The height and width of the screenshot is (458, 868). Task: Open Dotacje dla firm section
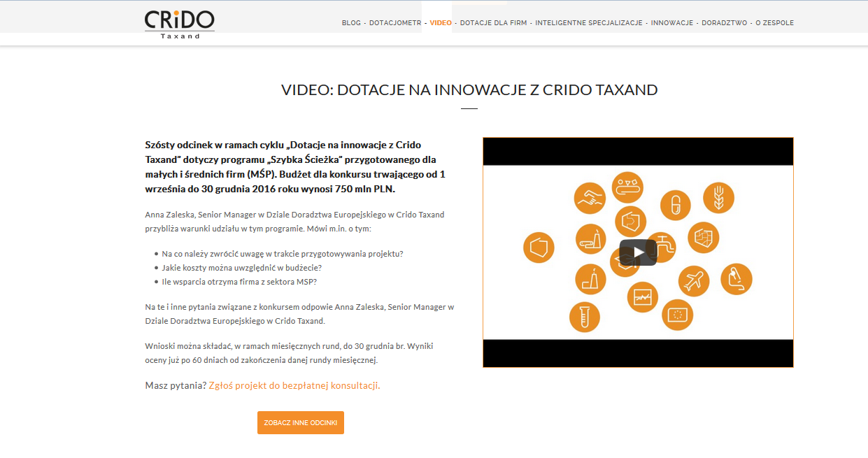pos(493,23)
